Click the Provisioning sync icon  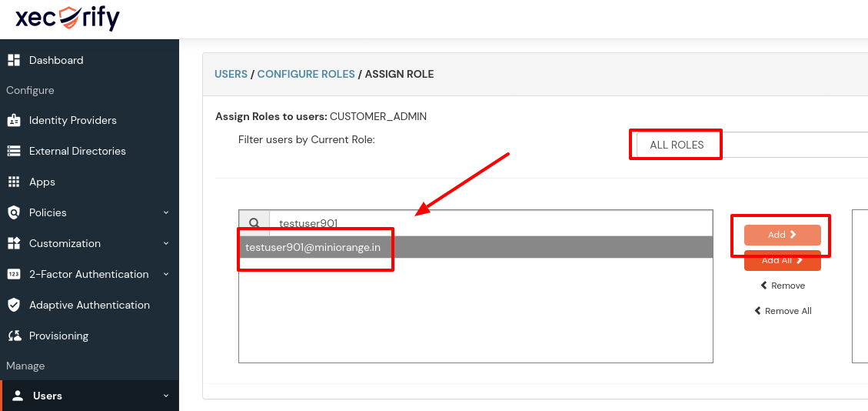[x=14, y=336]
